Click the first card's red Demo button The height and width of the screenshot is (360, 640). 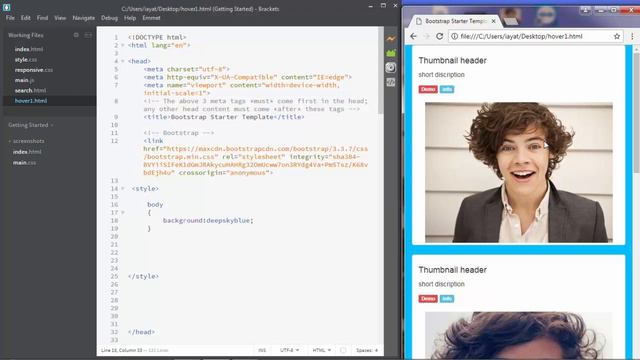pyautogui.click(x=428, y=89)
